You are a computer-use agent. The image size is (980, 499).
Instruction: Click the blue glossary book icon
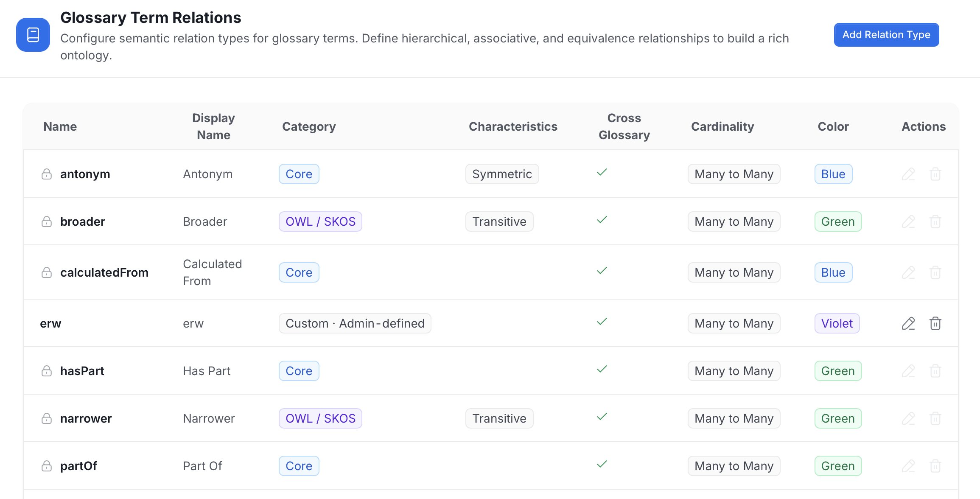tap(33, 35)
